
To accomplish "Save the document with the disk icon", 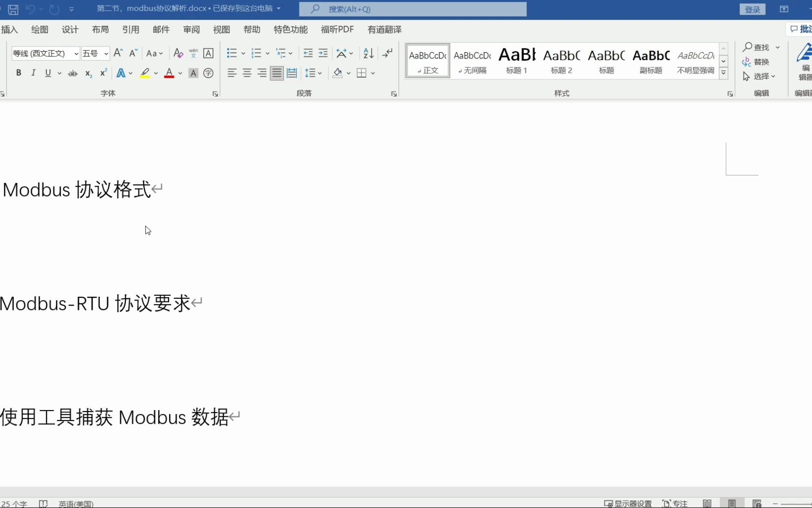I will tap(13, 9).
